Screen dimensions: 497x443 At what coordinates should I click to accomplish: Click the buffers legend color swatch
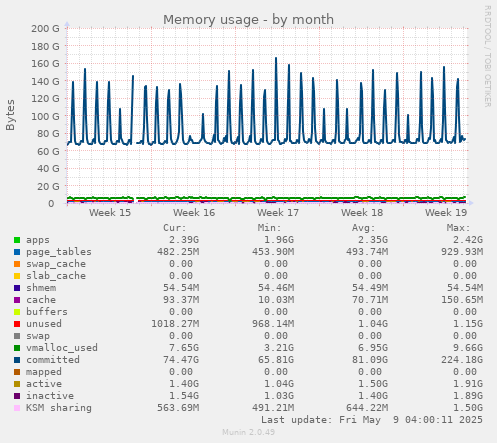click(x=17, y=312)
